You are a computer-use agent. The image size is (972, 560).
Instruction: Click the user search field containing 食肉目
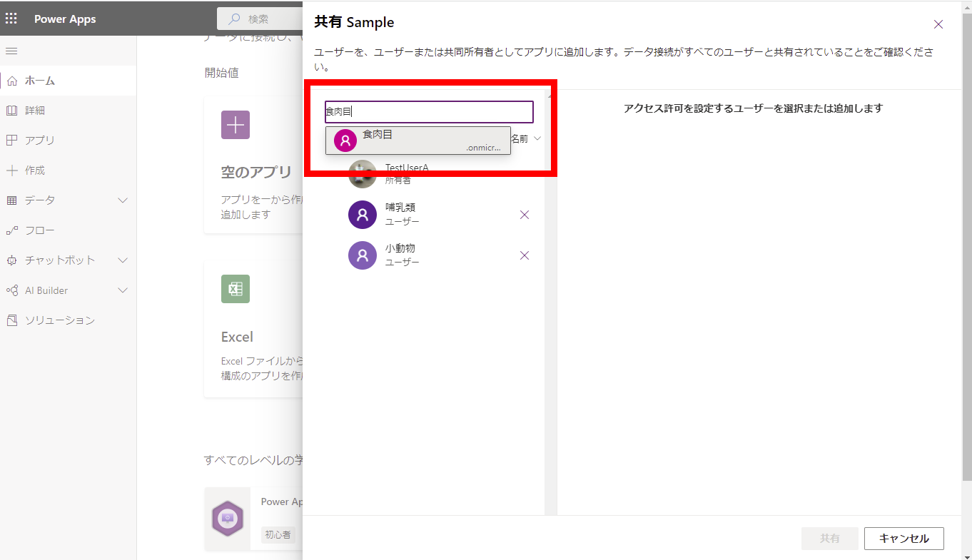coord(428,112)
